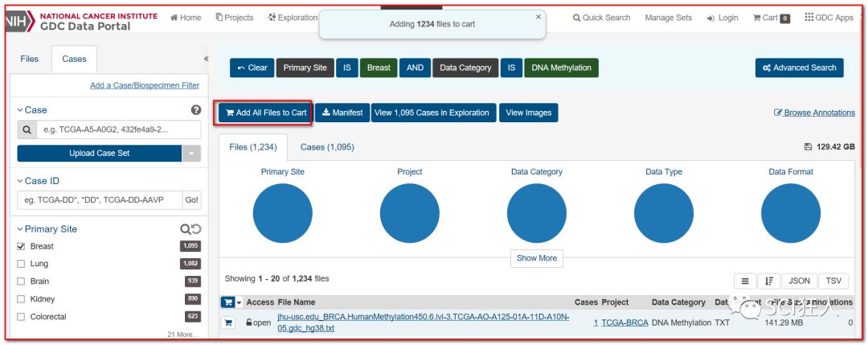Click the cases count '1' link

click(596, 322)
